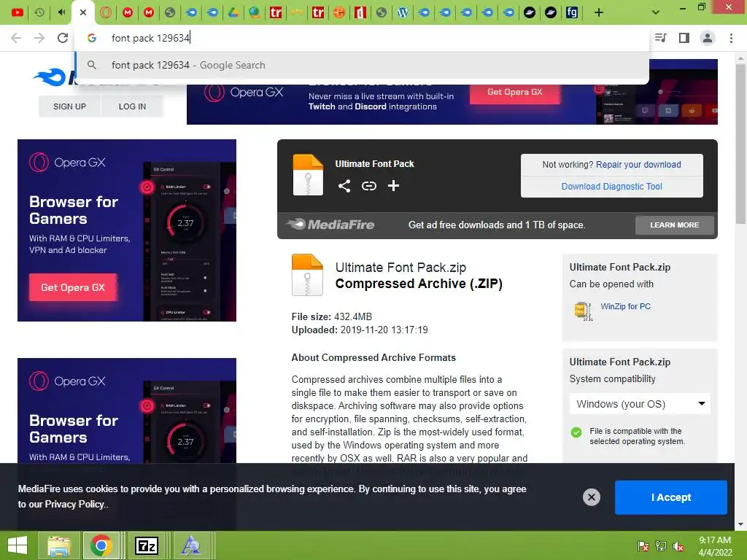
Task: Click the LOG IN button
Action: pos(132,106)
